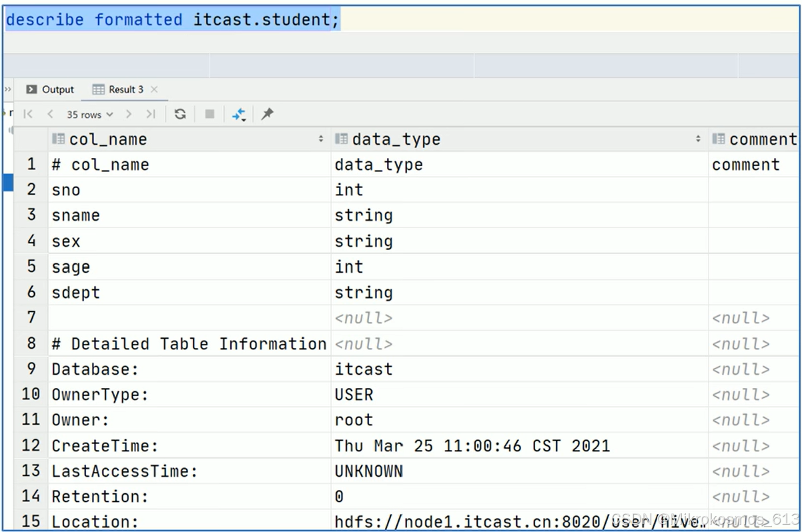The width and height of the screenshot is (802, 532).
Task: Click 'comment' cell in row 1
Action: click(x=755, y=164)
